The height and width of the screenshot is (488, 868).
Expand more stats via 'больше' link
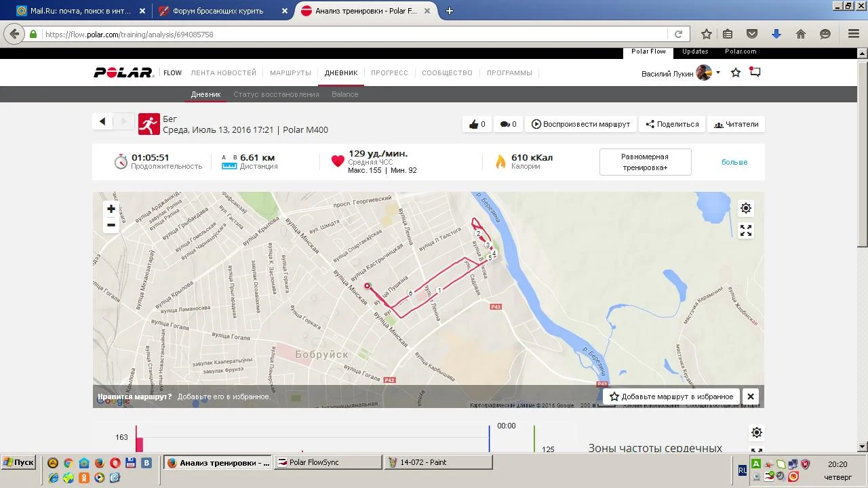click(x=734, y=162)
